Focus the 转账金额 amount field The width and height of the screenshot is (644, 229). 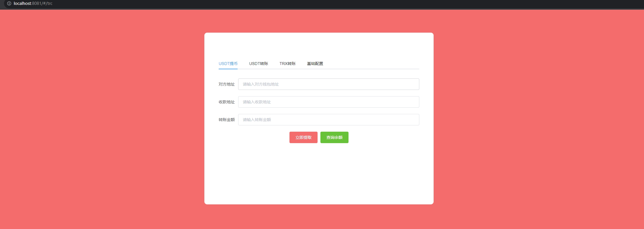point(328,120)
